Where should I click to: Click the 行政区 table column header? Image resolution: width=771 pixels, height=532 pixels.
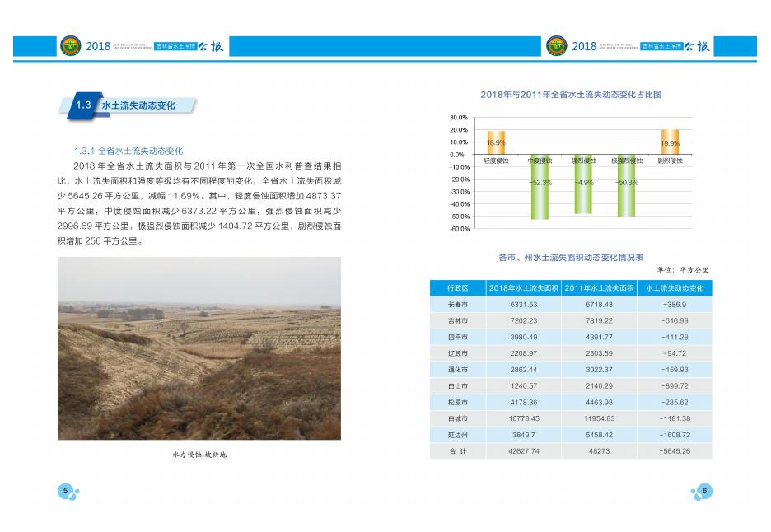(x=458, y=288)
